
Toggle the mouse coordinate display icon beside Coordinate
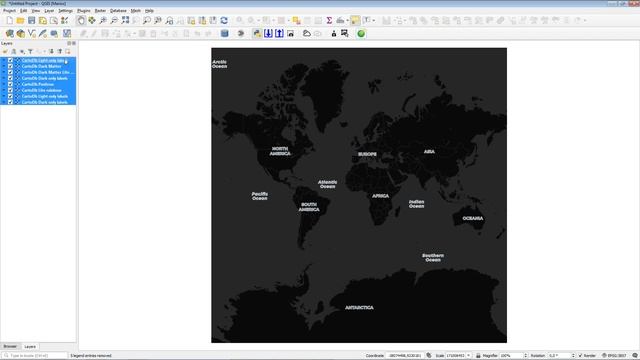tap(429, 356)
